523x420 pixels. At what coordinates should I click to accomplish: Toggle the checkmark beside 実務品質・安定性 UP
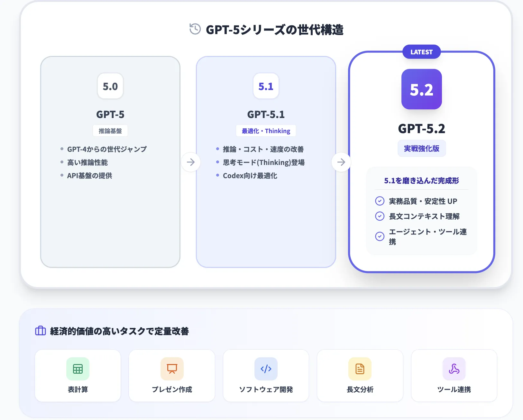pos(380,201)
